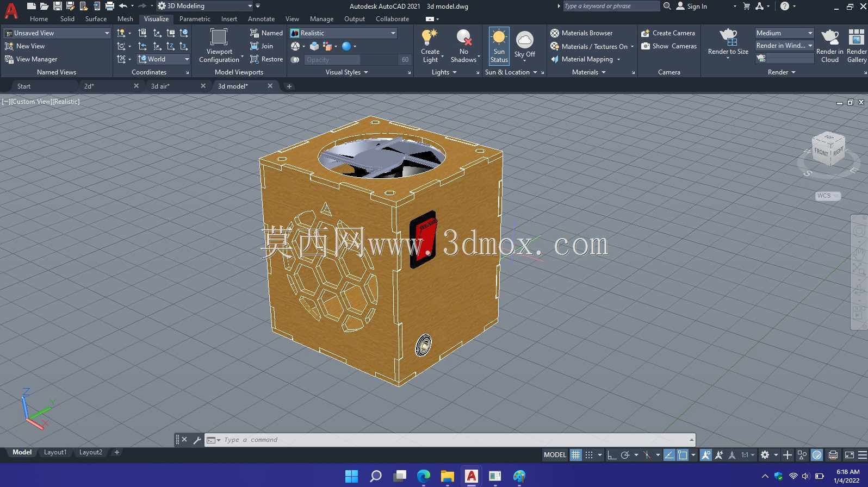This screenshot has width=868, height=487.
Task: Click the search magnifier in the title bar
Action: (667, 6)
